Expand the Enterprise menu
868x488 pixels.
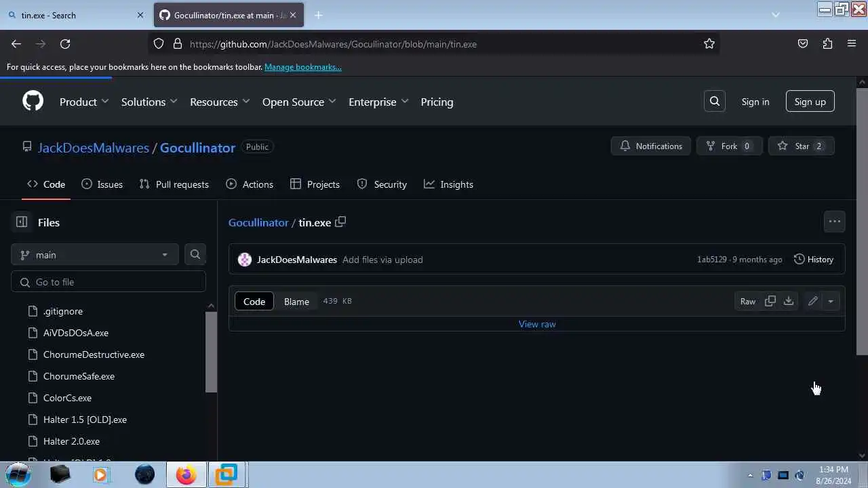[x=378, y=102]
